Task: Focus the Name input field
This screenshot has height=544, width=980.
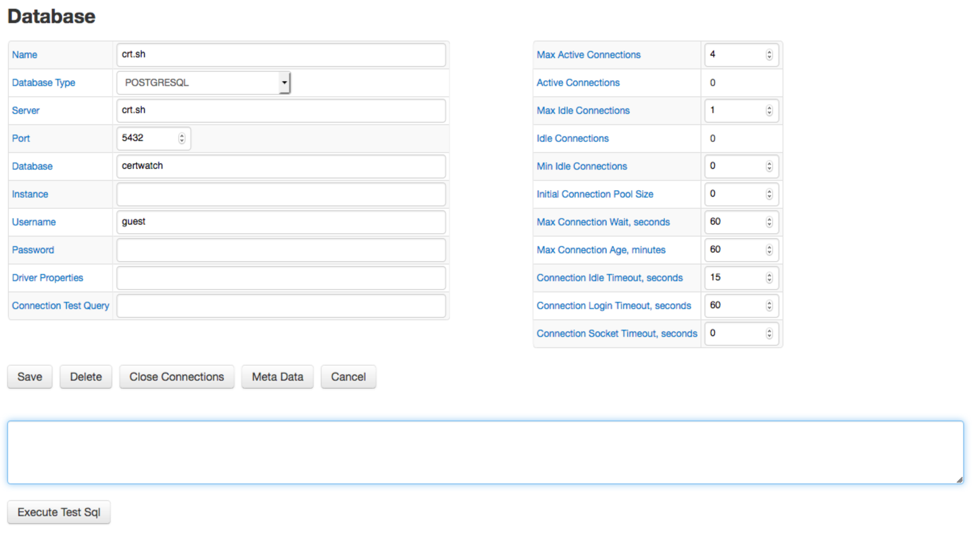Action: pyautogui.click(x=281, y=55)
